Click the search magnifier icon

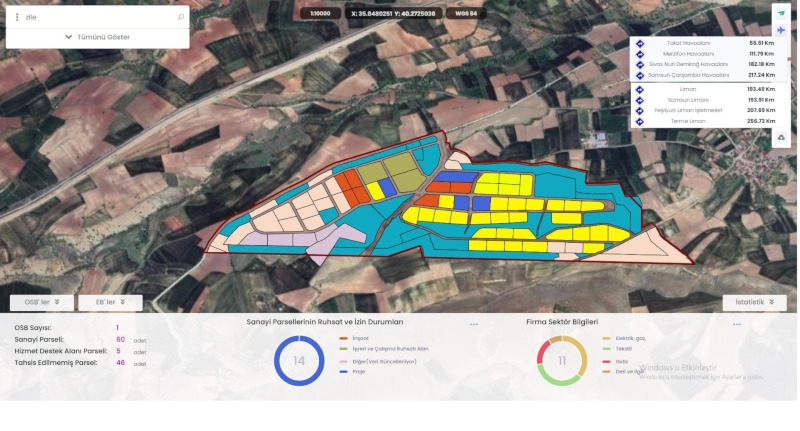click(180, 17)
